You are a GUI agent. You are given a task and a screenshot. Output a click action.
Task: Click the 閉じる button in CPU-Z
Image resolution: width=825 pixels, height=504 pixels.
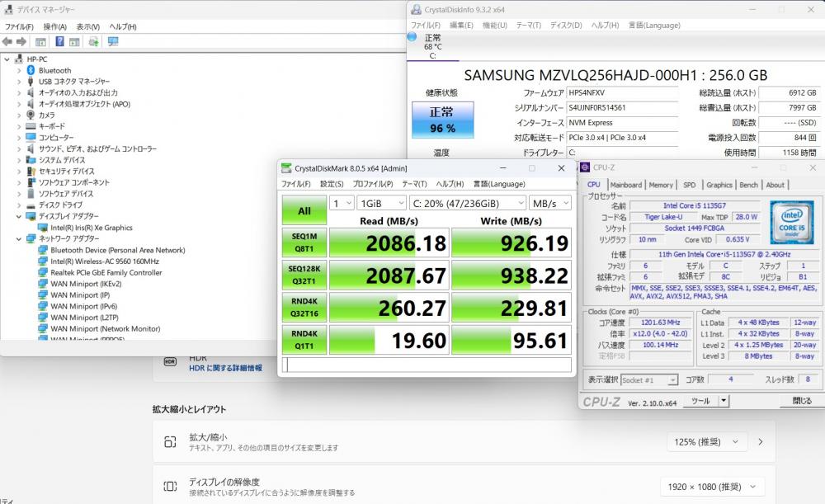(802, 401)
